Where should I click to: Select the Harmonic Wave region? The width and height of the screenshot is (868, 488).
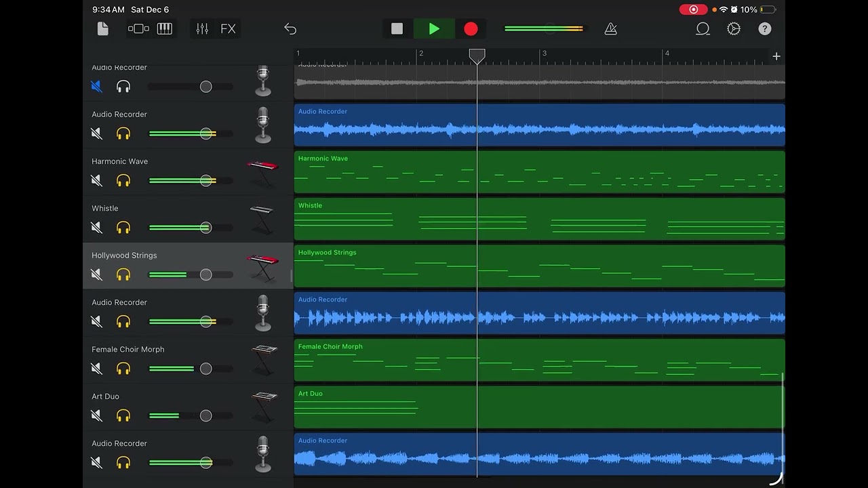pyautogui.click(x=540, y=172)
